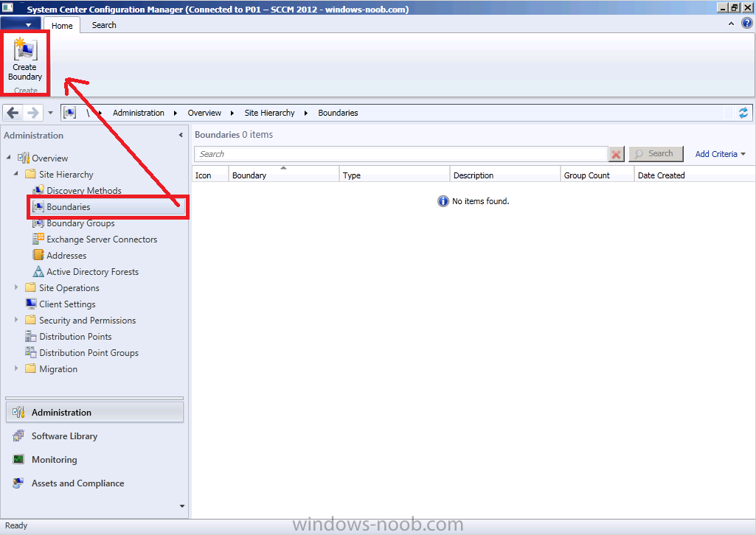Go forward with the right arrow
Screen dimensions: 756x535
tap(32, 113)
